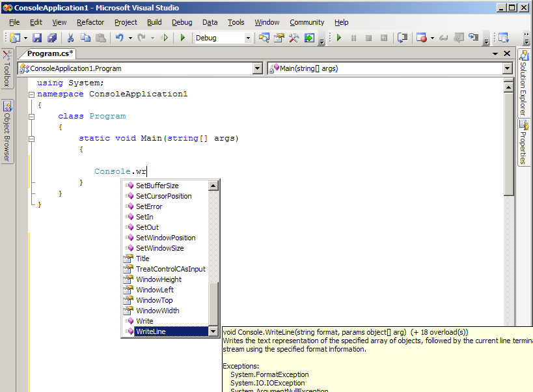The width and height of the screenshot is (533, 392).
Task: Click the Restart debugging icon
Action: 384,38
